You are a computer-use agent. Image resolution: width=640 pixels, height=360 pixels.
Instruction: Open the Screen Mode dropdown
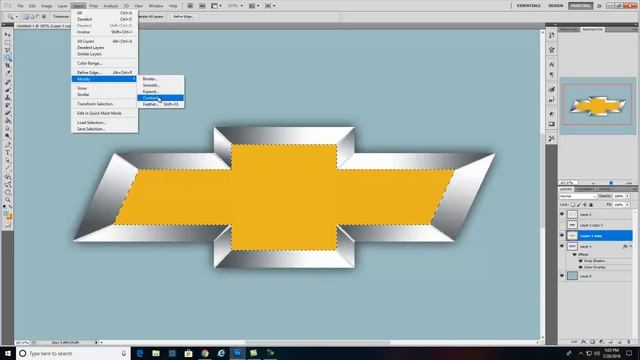pos(270,6)
